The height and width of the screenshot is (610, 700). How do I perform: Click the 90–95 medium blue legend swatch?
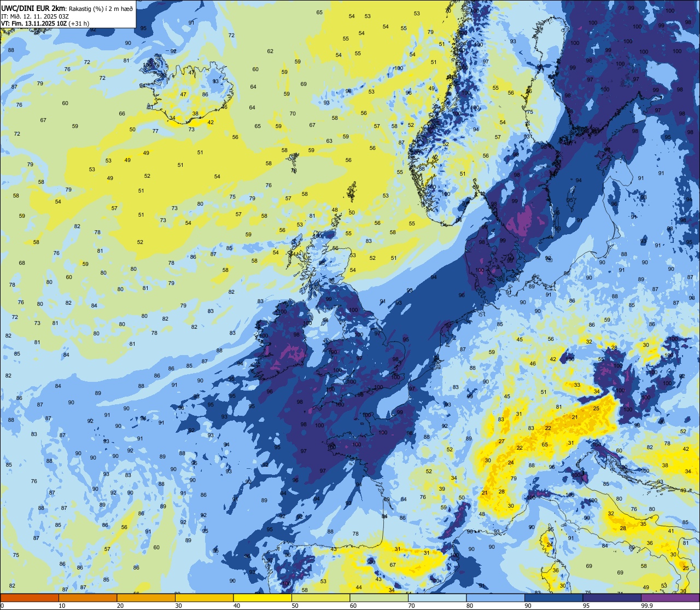(553, 597)
